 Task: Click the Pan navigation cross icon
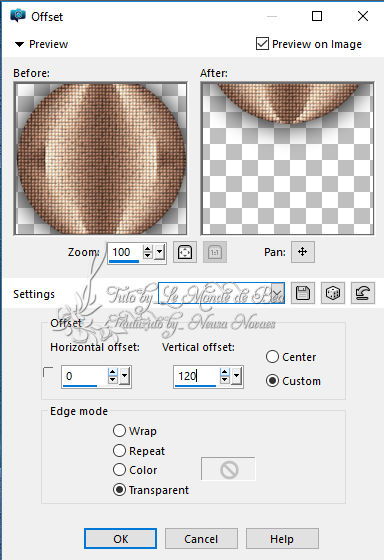(303, 252)
